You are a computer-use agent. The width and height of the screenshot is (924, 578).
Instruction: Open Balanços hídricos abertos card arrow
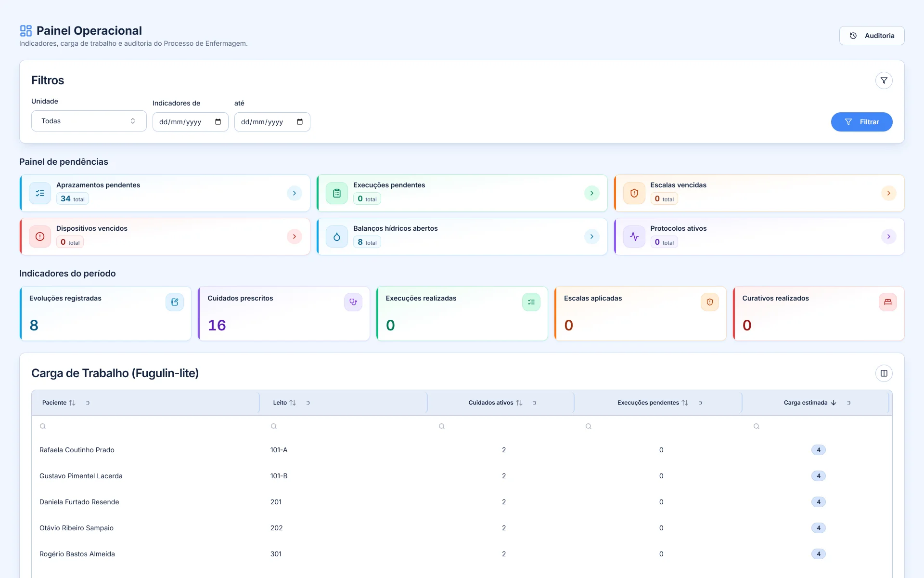pyautogui.click(x=591, y=236)
